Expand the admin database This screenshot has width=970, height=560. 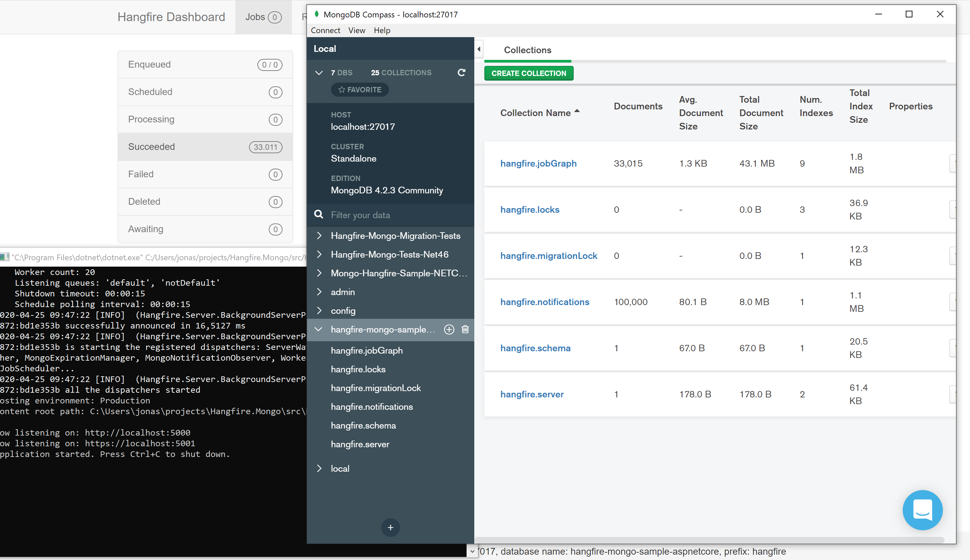(x=319, y=292)
